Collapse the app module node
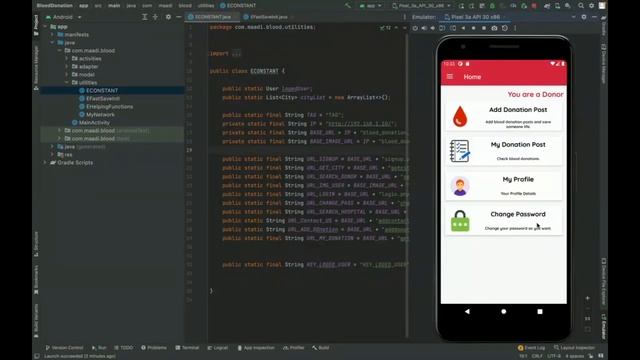 pyautogui.click(x=45, y=27)
